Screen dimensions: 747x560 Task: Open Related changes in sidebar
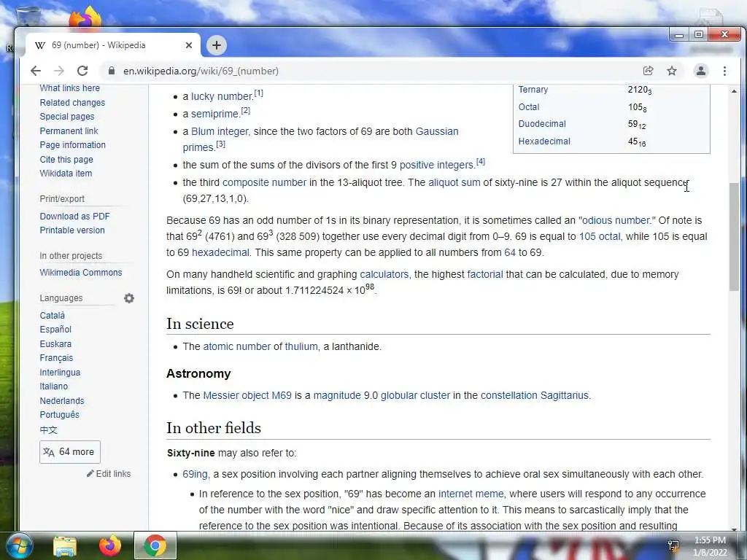(x=72, y=102)
